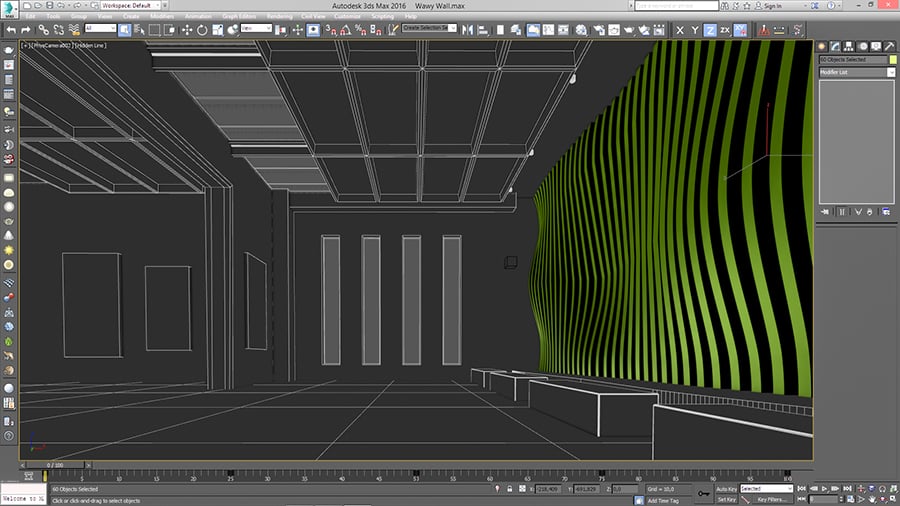900x506 pixels.
Task: Click the search keyword input field
Action: pyautogui.click(x=676, y=6)
